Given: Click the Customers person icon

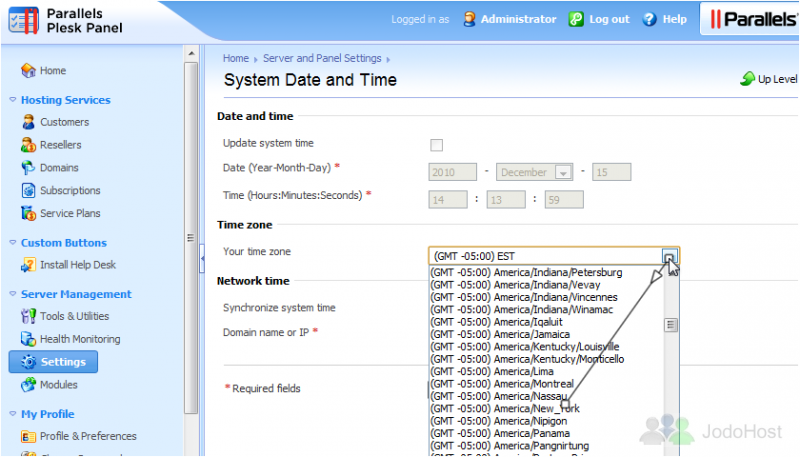Looking at the screenshot, I should click(x=28, y=122).
